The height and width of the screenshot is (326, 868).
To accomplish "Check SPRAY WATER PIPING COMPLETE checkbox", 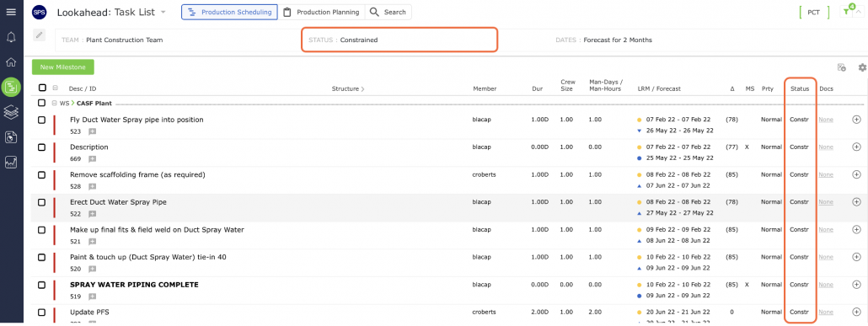I will pos(41,285).
